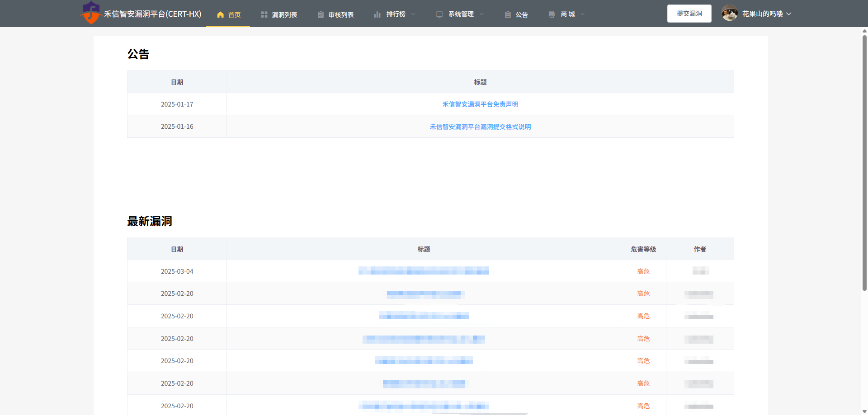The height and width of the screenshot is (415, 868).
Task: Click the page vertical scrollbar thumb
Action: [x=864, y=163]
